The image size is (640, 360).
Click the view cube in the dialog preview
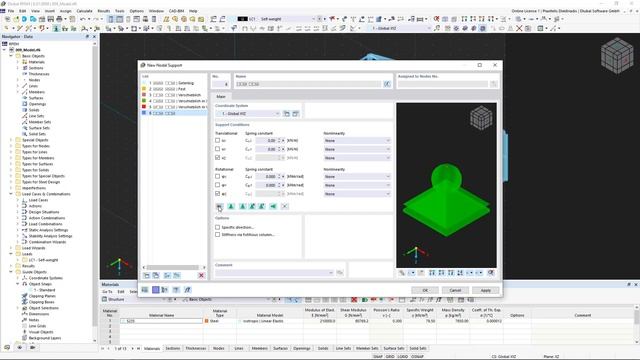[481, 118]
